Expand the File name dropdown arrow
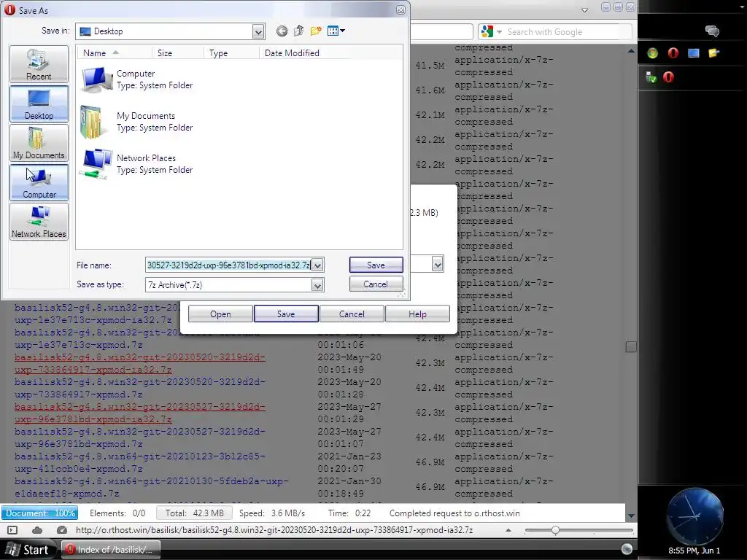This screenshot has width=747, height=560. point(318,265)
